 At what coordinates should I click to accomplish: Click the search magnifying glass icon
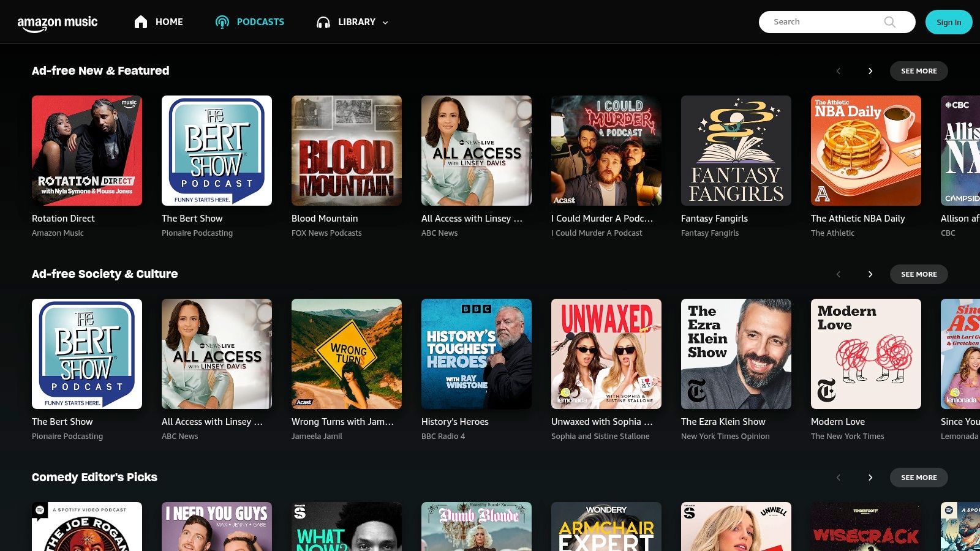889,22
